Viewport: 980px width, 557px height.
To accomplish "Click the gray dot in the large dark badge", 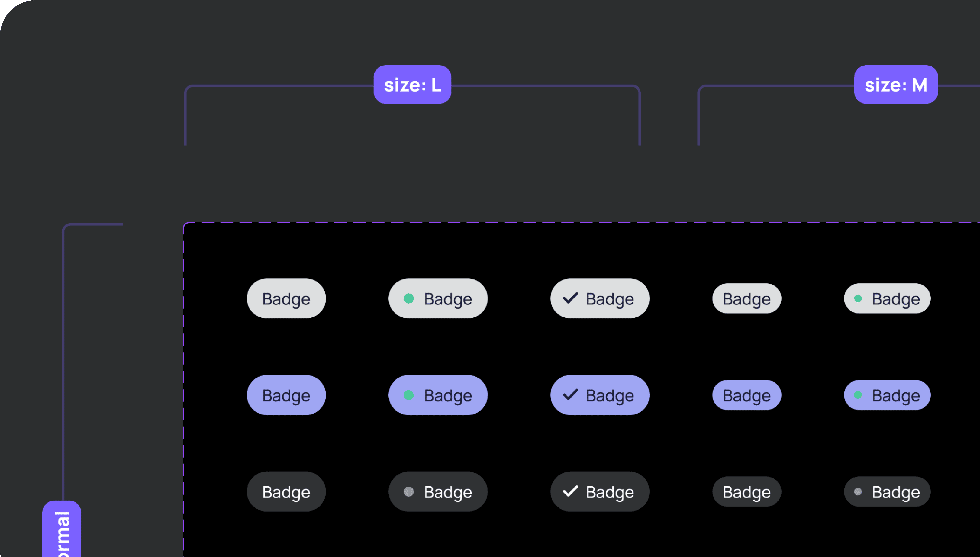I will click(408, 491).
